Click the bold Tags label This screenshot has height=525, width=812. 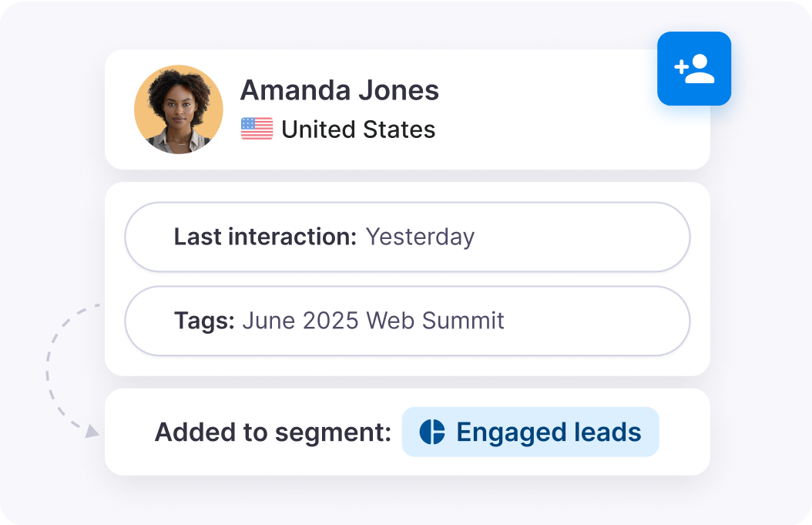point(204,321)
